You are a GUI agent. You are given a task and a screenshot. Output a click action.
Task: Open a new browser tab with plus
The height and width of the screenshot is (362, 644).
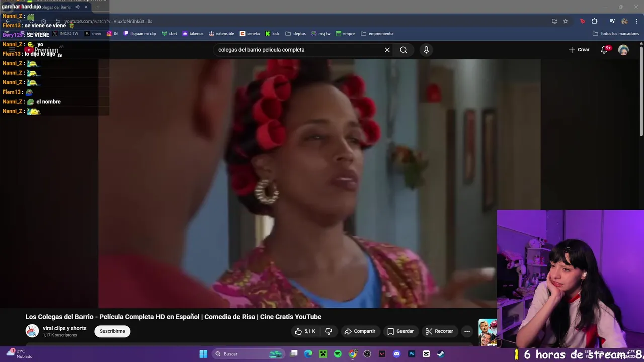click(98, 7)
